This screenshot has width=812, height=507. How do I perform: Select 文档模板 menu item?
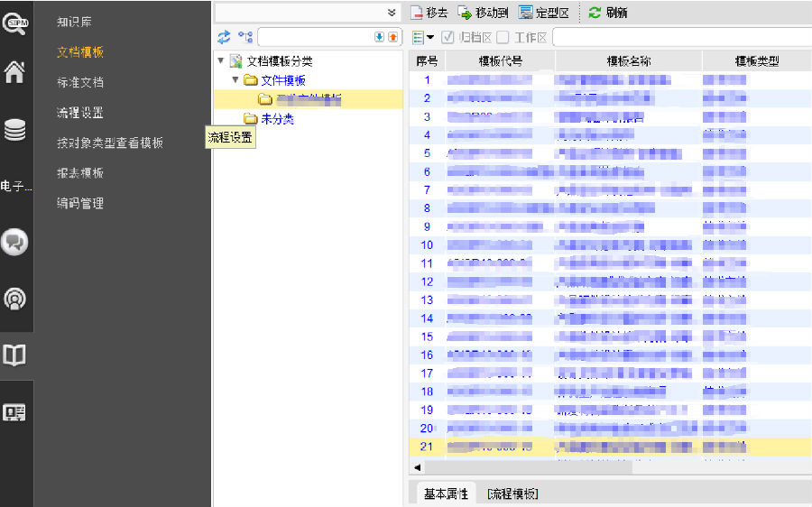[80, 51]
